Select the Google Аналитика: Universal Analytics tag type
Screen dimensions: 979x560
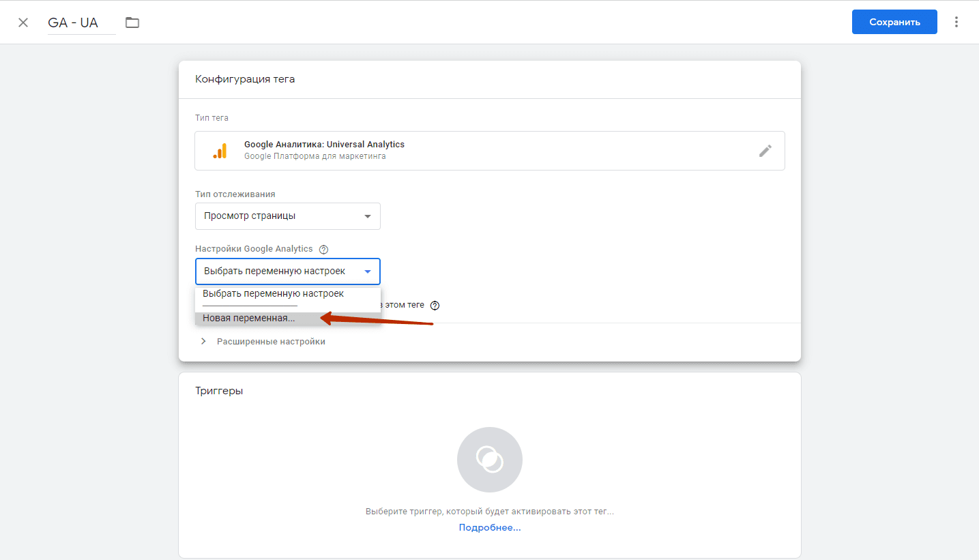tap(490, 151)
